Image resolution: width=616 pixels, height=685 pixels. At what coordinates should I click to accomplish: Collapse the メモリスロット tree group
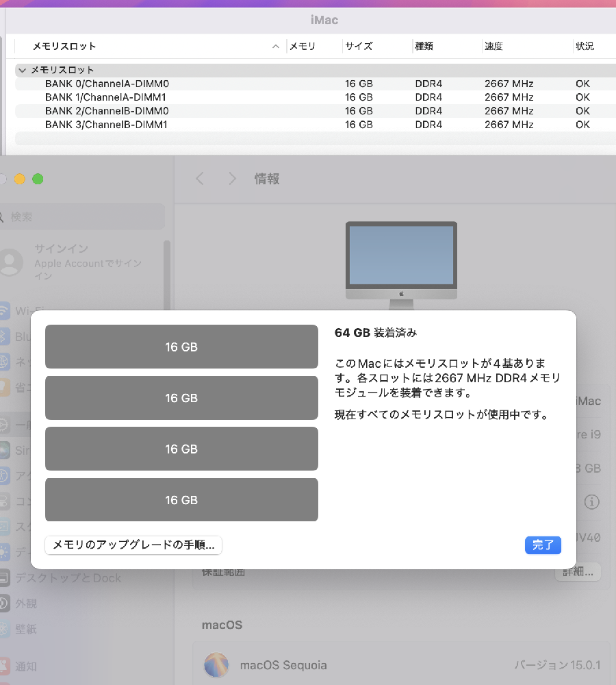tap(23, 70)
